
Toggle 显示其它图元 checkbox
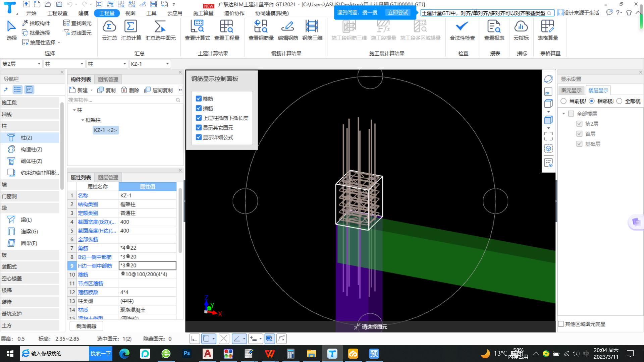[199, 128]
